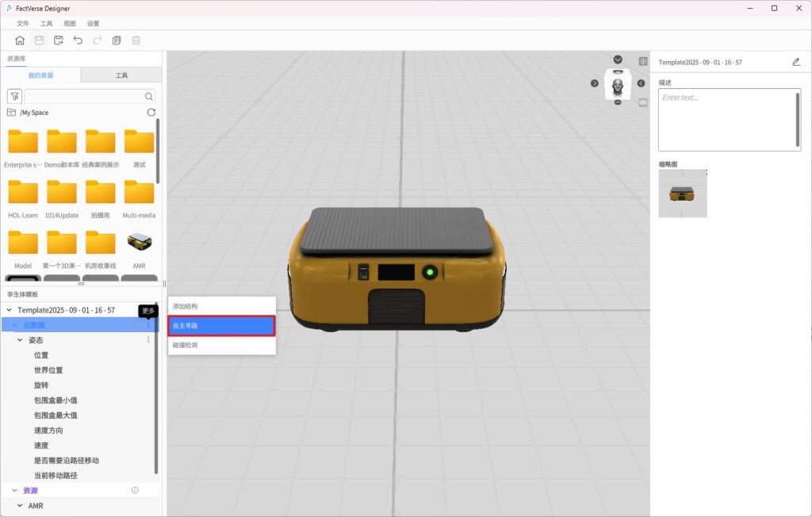Image resolution: width=812 pixels, height=517 pixels.
Task: Open the 设置 menu
Action: [x=93, y=23]
